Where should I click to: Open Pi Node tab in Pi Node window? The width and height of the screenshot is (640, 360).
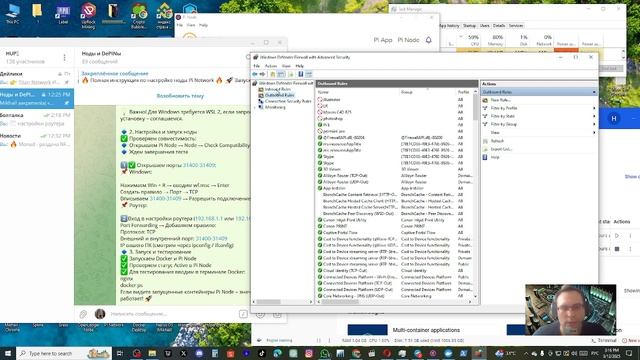pos(408,40)
